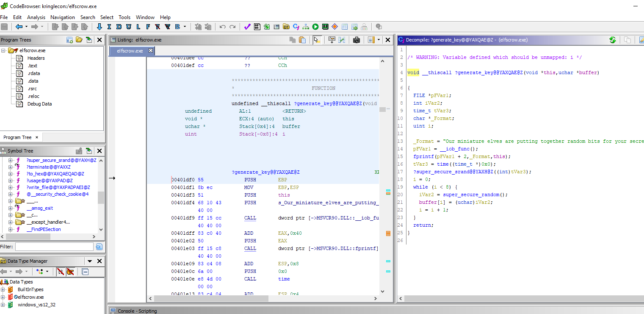The image size is (644, 314).
Task: Close the Program Tree tab
Action: coord(36,137)
